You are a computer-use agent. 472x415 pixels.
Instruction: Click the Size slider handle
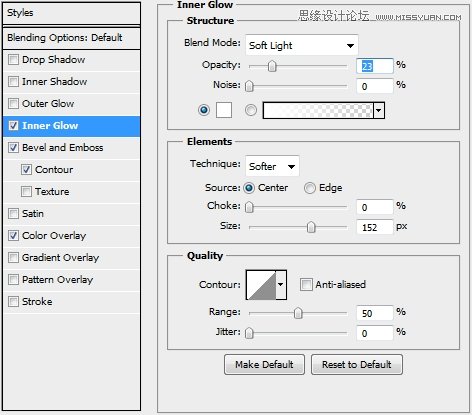pyautogui.click(x=311, y=227)
